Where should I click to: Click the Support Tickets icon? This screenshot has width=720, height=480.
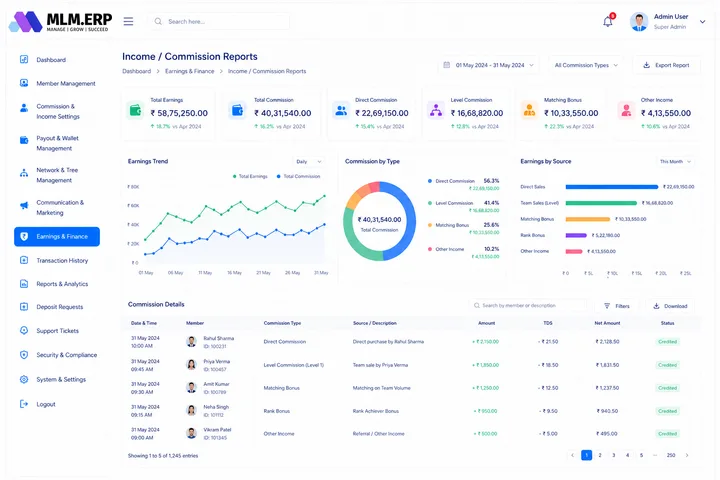pyautogui.click(x=24, y=330)
